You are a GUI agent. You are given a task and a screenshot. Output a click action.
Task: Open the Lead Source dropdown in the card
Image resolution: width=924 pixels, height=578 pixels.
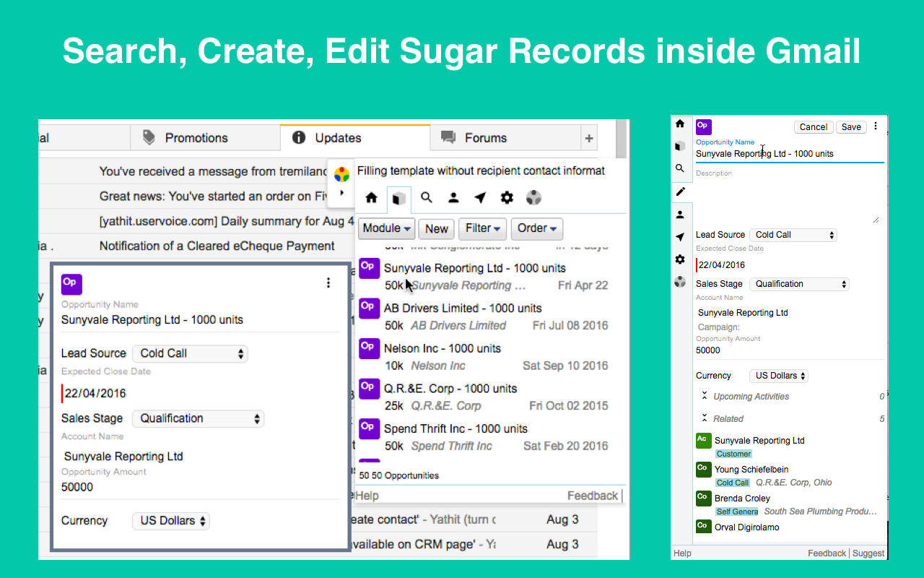coord(190,353)
